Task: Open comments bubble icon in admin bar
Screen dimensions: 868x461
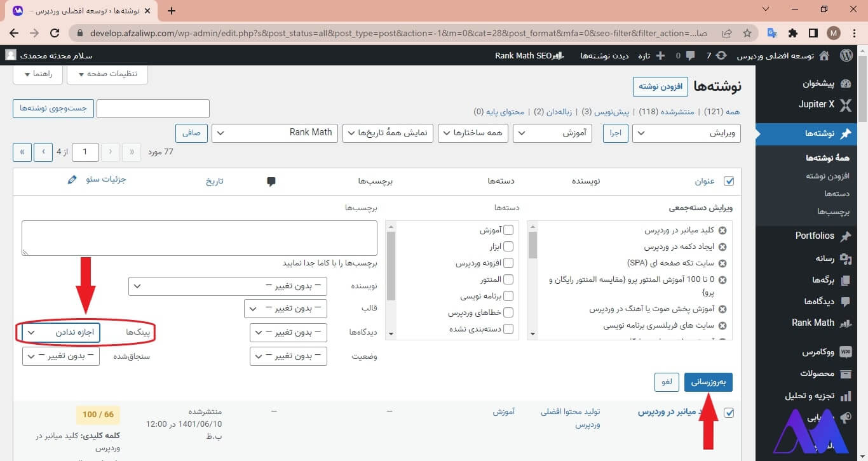Action: click(x=689, y=56)
